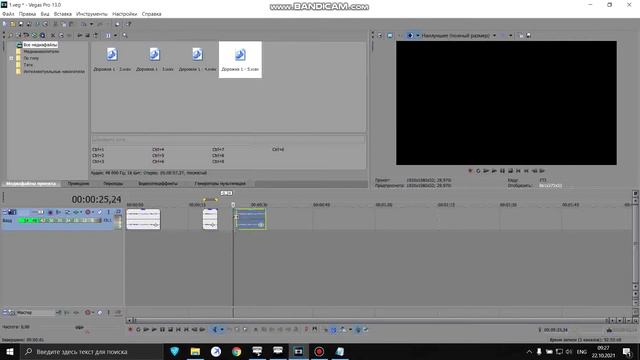Show hidden icons in the system tray
The width and height of the screenshot is (640, 360).
click(x=529, y=351)
